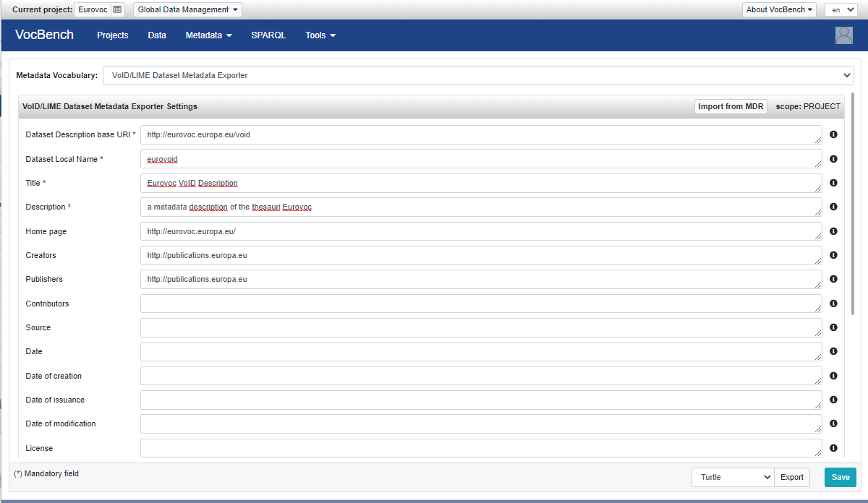Focus the Dataset Description base URI field
Viewport: 868px width, 503px height.
point(481,134)
